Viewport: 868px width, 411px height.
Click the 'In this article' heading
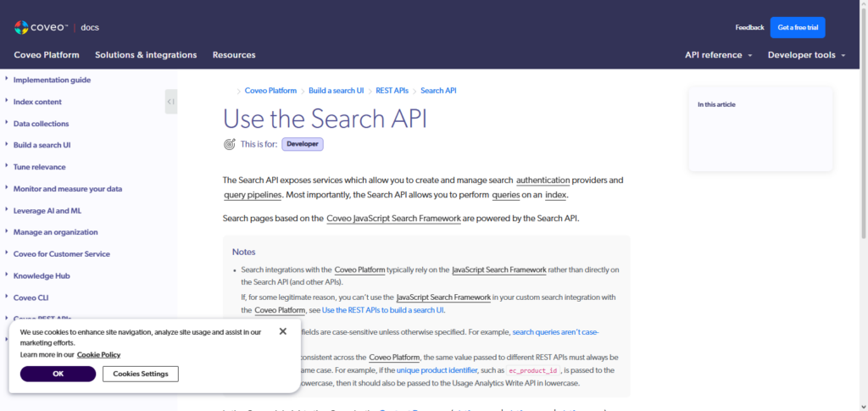(x=716, y=104)
